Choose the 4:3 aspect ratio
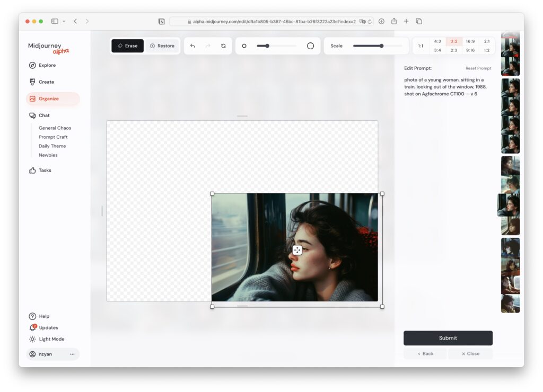This screenshot has width=543, height=392. 437,41
